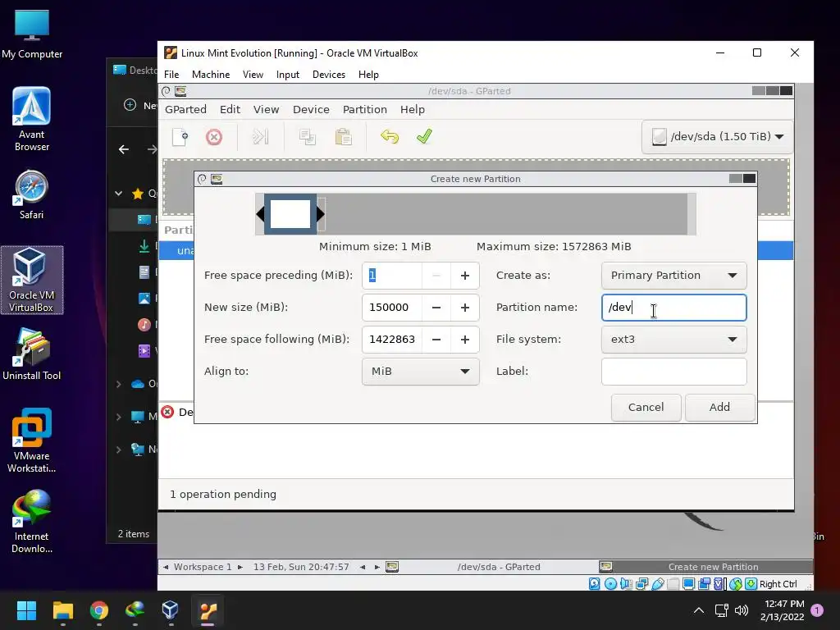840x630 pixels.
Task: Click the right resize handle arrow
Action: (321, 214)
